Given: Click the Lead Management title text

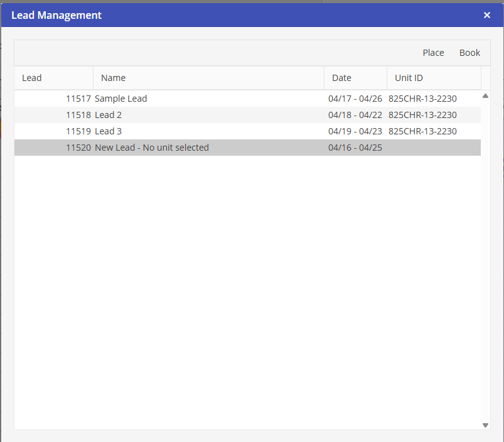Looking at the screenshot, I should click(56, 15).
